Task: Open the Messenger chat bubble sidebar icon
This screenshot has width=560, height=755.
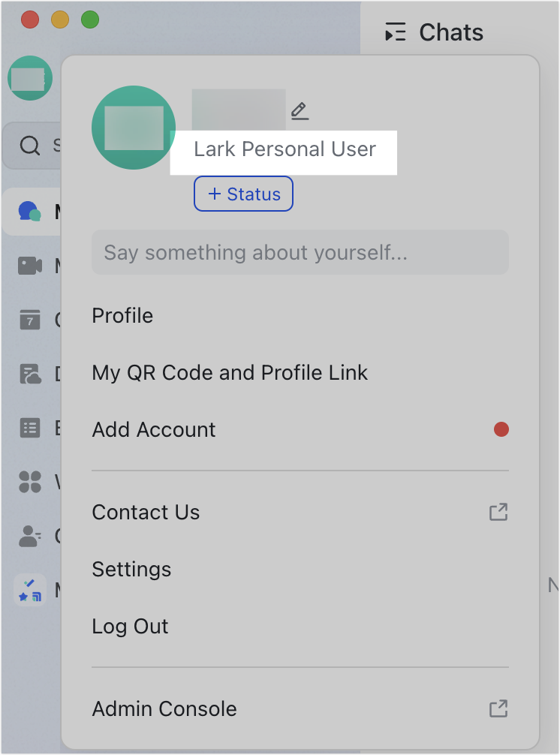Action: [30, 212]
